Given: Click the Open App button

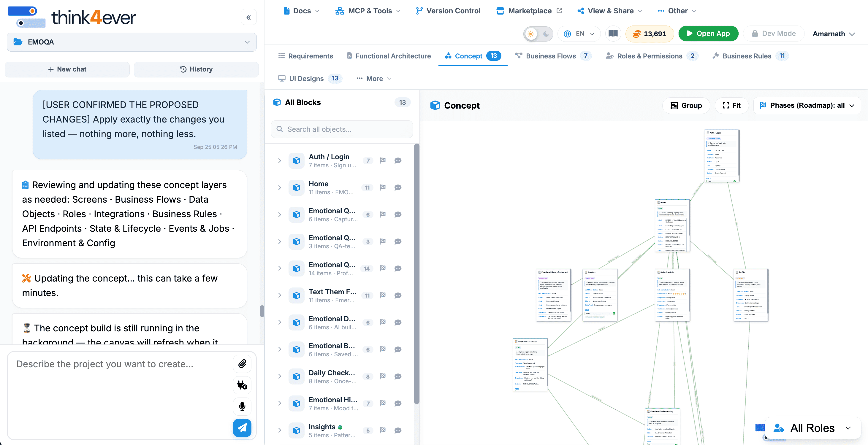Looking at the screenshot, I should (708, 33).
